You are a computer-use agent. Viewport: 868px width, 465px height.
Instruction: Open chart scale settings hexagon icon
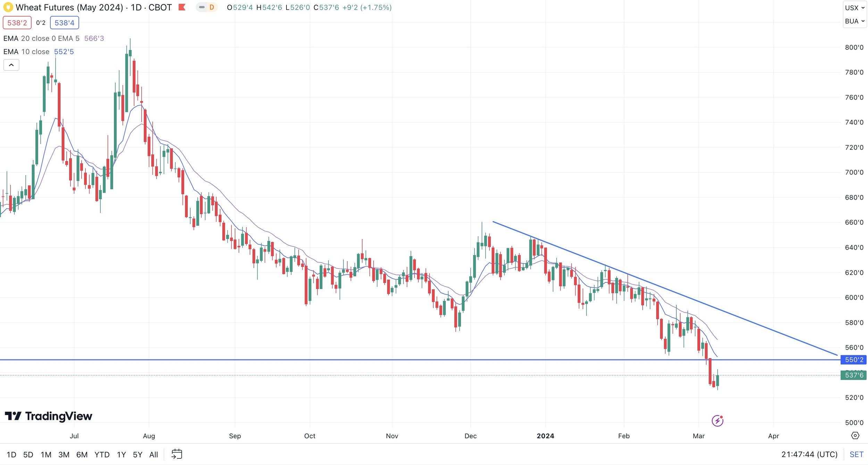pyautogui.click(x=855, y=436)
